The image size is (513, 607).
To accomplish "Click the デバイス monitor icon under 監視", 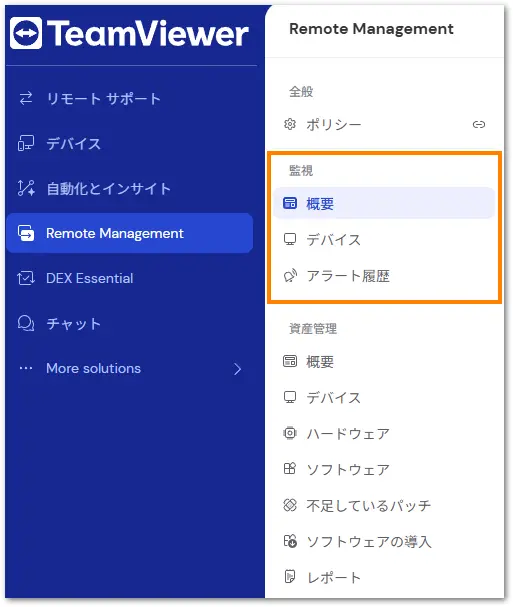I will [290, 239].
